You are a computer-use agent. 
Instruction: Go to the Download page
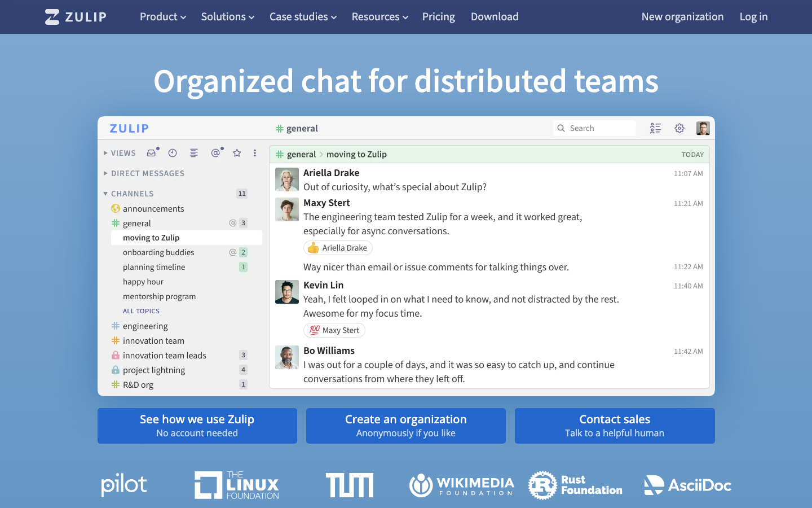pos(495,17)
